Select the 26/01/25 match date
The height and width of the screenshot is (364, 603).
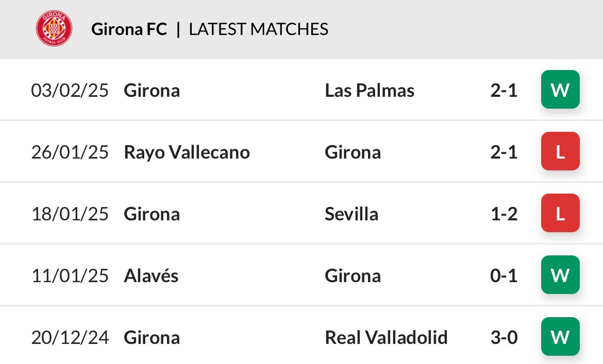70,152
